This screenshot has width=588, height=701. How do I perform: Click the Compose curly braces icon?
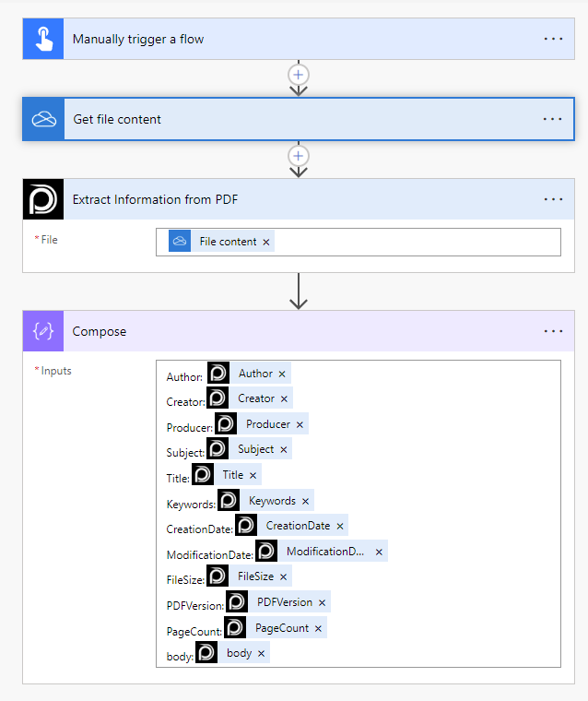click(x=43, y=331)
